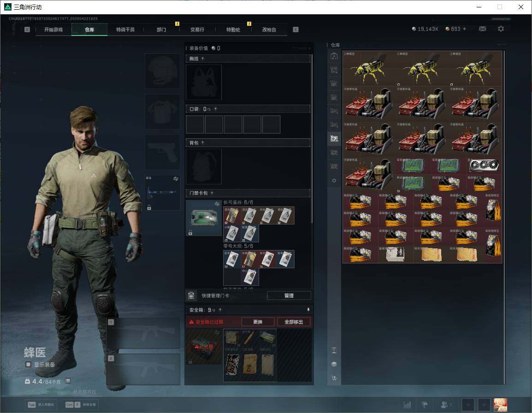Click the empty chest rig slot

pos(204,82)
